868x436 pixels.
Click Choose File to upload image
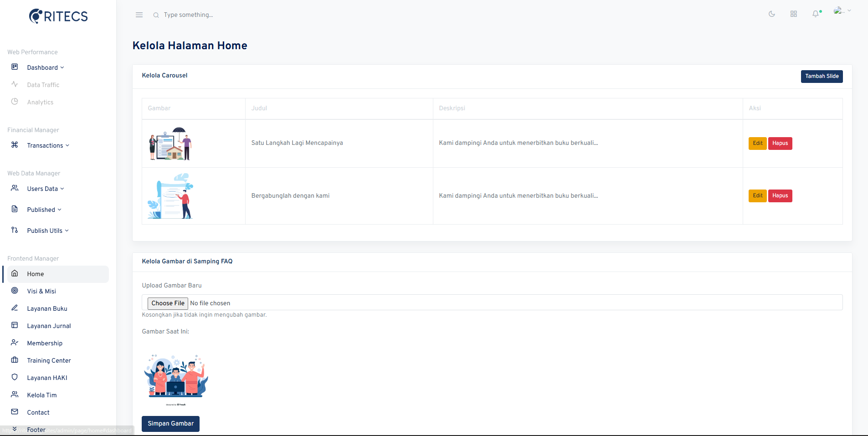(x=168, y=303)
